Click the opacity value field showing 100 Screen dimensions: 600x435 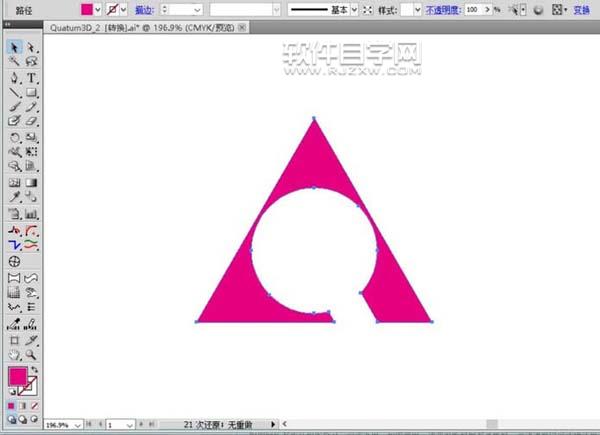tap(473, 10)
